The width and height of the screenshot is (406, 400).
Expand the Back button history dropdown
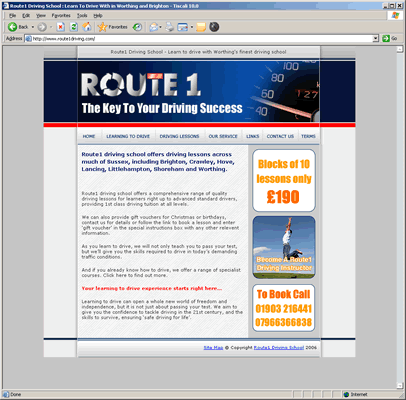point(33,27)
